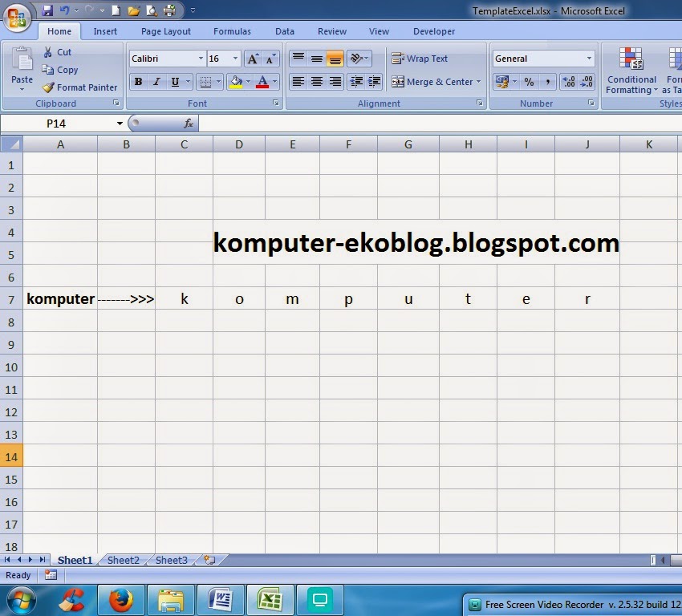Open the Data tab
682x616 pixels.
(x=285, y=31)
